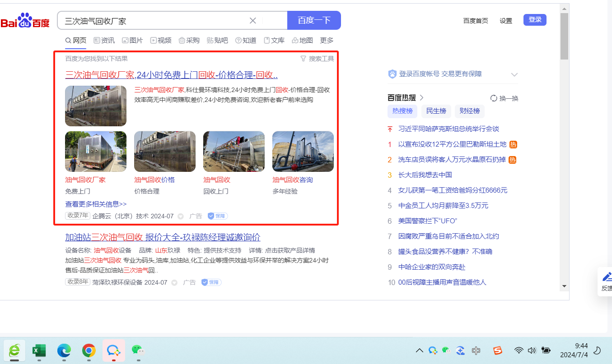Open Excel from the taskbar
This screenshot has width=612, height=364.
tap(39, 350)
